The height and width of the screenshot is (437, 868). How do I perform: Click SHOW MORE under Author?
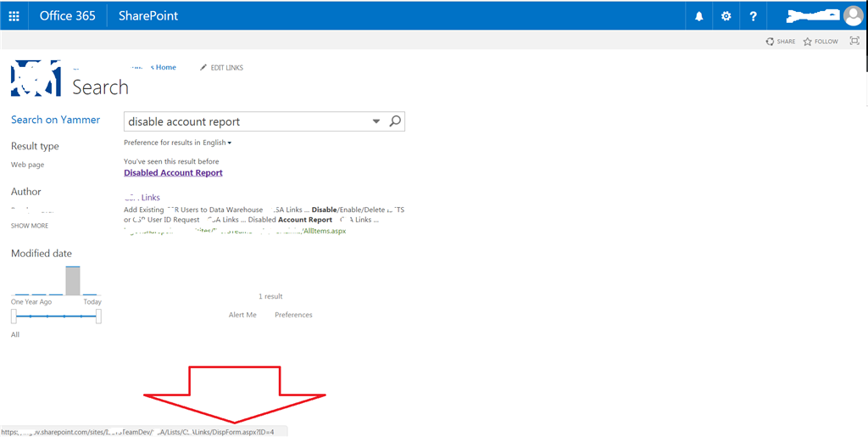[x=30, y=226]
